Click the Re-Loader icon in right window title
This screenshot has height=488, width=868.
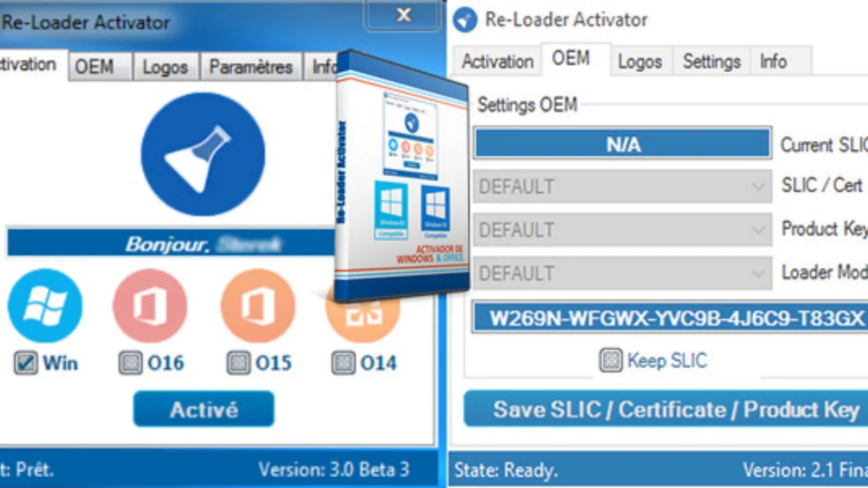pos(465,20)
